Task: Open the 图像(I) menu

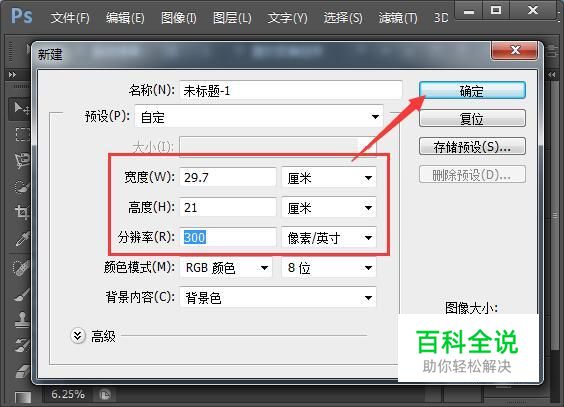Action: point(178,18)
